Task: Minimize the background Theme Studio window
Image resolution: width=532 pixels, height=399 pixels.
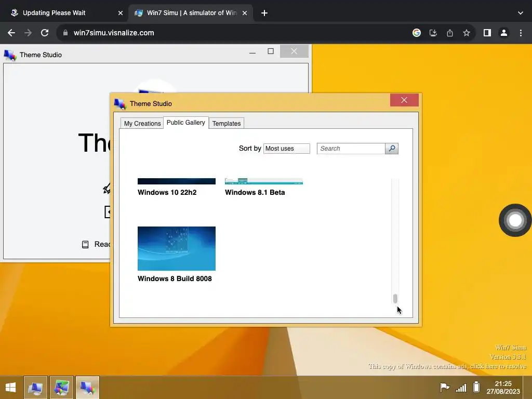Action: tap(252, 51)
